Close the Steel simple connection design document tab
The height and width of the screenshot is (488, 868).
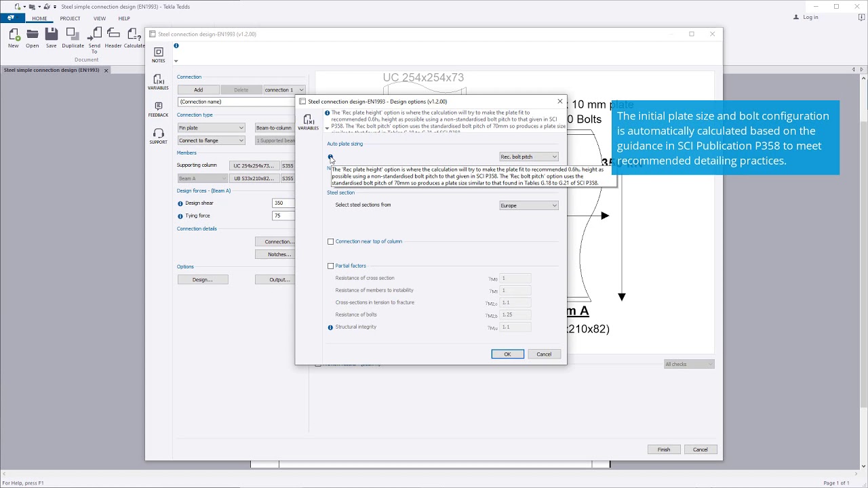pyautogui.click(x=106, y=70)
